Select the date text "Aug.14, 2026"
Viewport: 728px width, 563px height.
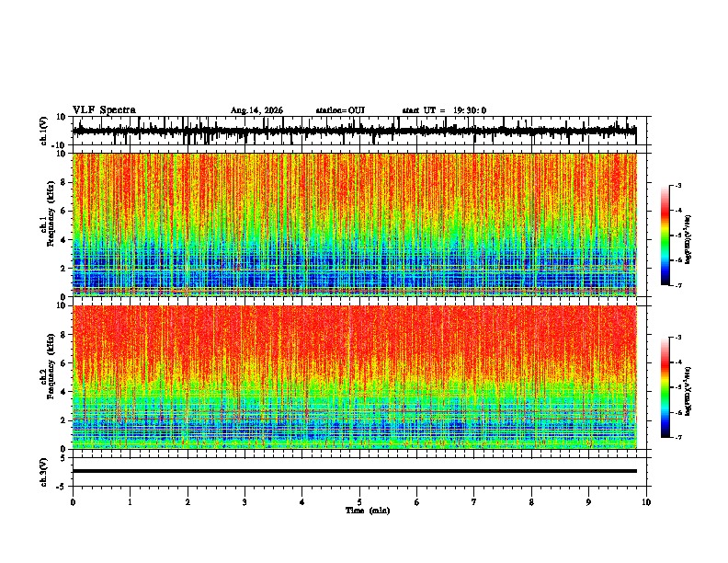pyautogui.click(x=256, y=110)
